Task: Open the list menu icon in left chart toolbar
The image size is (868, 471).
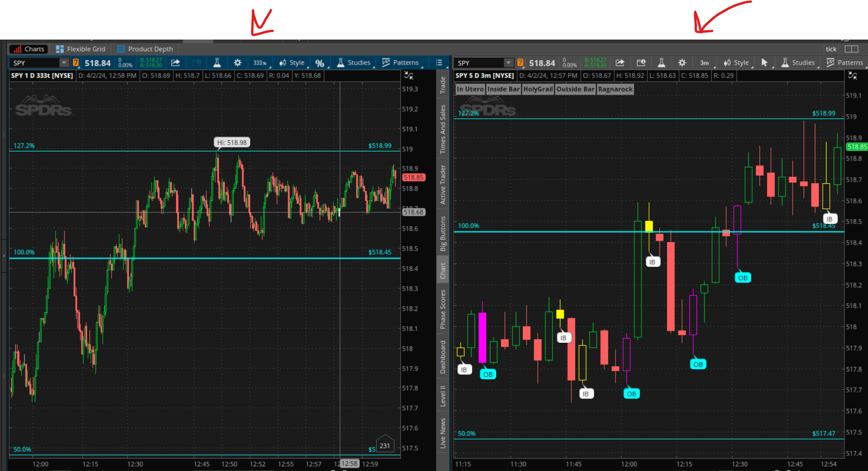Action: (x=439, y=63)
